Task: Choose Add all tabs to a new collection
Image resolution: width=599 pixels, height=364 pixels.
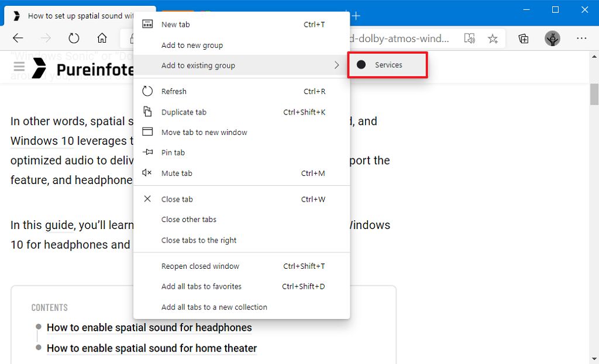Action: pos(242,307)
